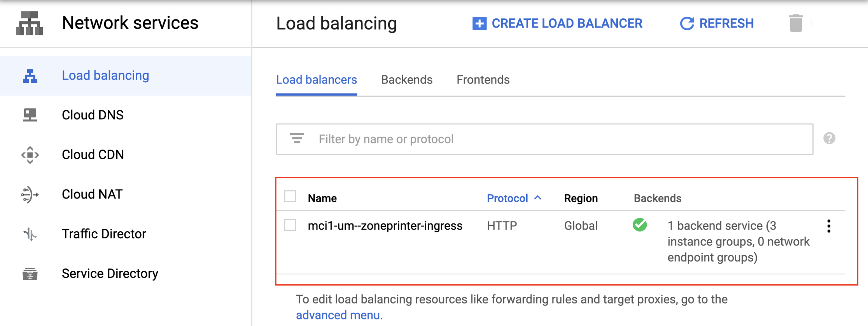868x326 pixels.
Task: Click the green healthy status checkmark
Action: click(x=640, y=225)
